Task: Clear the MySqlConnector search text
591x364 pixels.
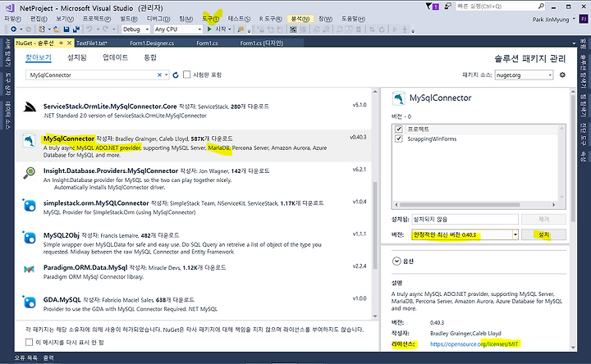Action: (159, 75)
